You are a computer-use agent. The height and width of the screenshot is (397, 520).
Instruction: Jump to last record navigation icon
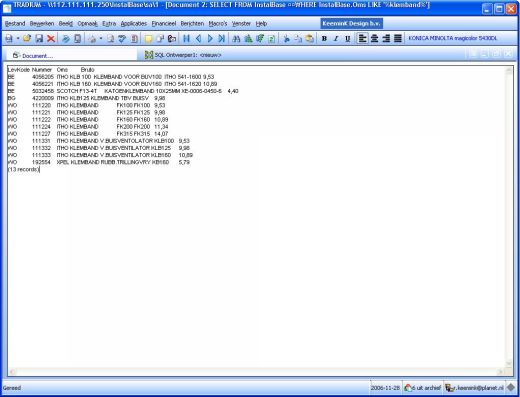pyautogui.click(x=221, y=39)
